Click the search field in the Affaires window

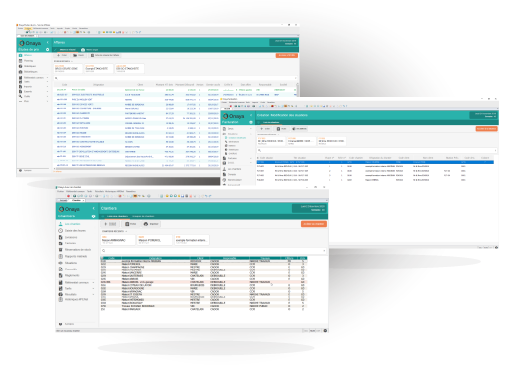click(x=175, y=78)
